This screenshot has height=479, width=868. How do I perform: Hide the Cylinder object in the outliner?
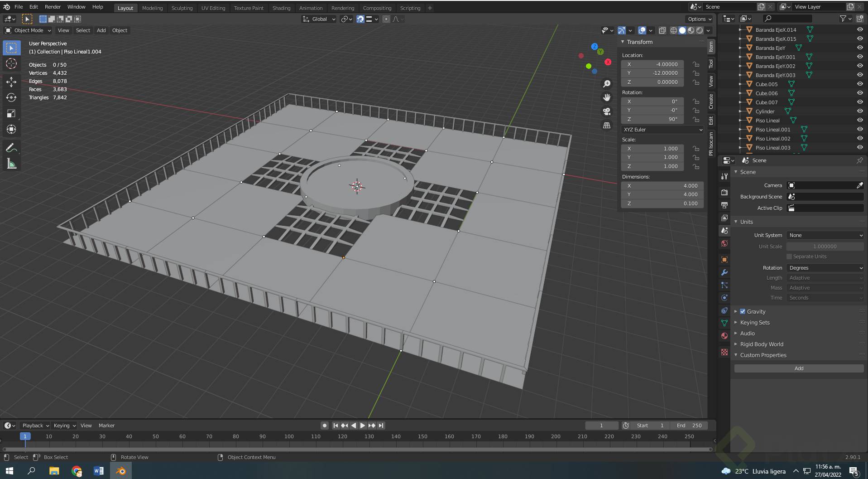[859, 111]
